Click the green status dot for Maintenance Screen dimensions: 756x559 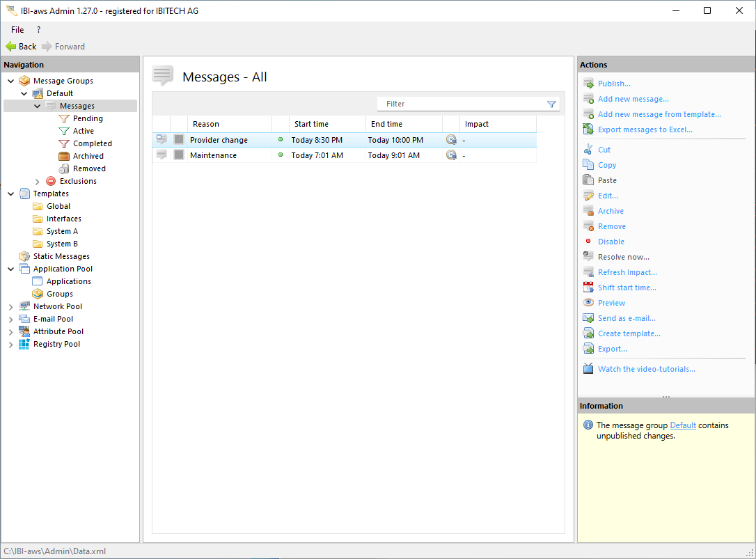pos(281,155)
